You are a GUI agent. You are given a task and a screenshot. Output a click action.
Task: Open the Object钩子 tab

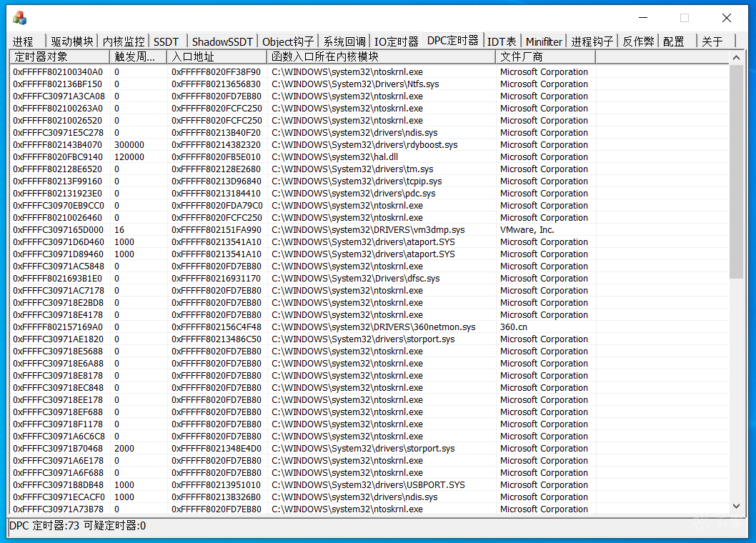(288, 41)
